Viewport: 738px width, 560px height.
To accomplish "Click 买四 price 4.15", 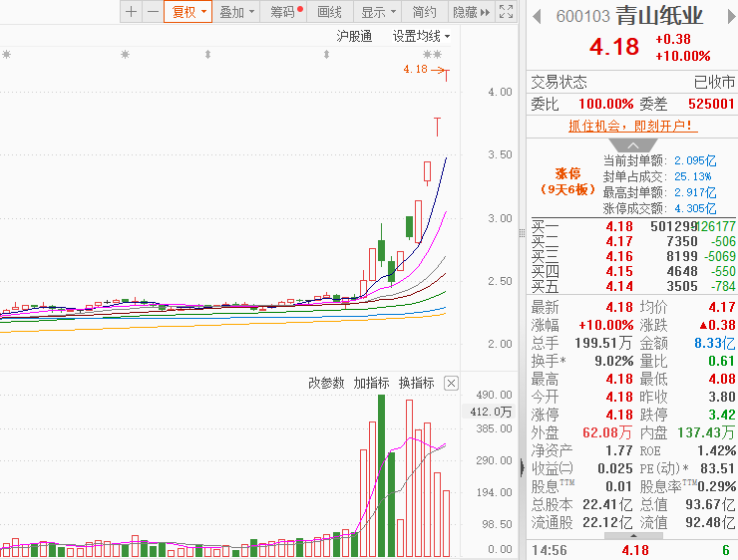I will click(619, 272).
